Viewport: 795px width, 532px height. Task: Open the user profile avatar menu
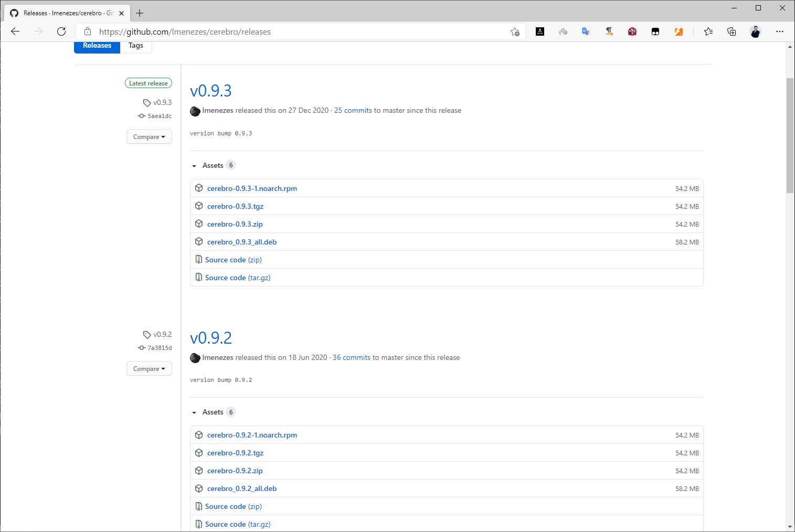pos(755,31)
